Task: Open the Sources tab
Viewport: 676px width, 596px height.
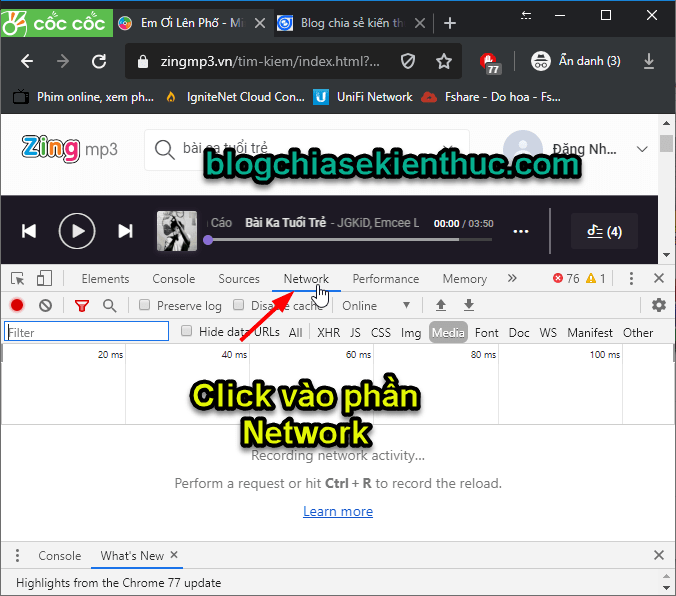Action: (239, 279)
